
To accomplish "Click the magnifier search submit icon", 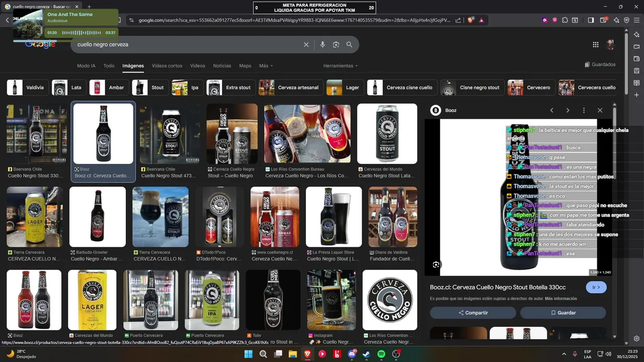I will (x=349, y=45).
